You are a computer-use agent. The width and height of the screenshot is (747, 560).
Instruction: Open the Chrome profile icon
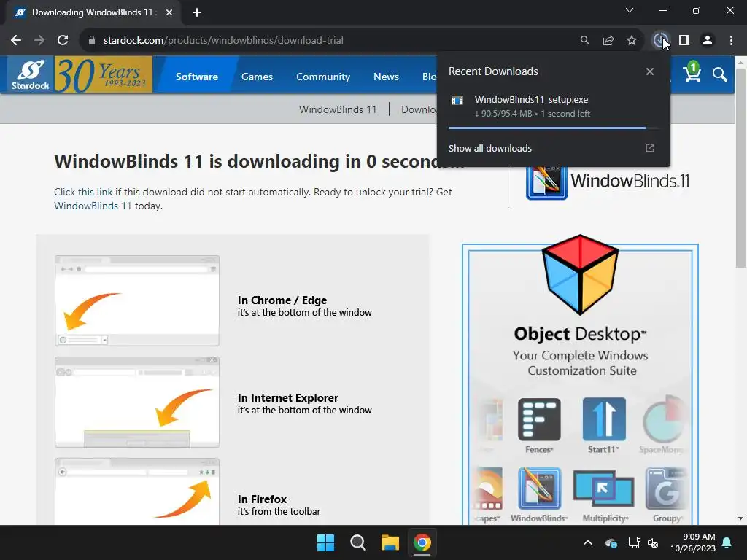click(708, 41)
